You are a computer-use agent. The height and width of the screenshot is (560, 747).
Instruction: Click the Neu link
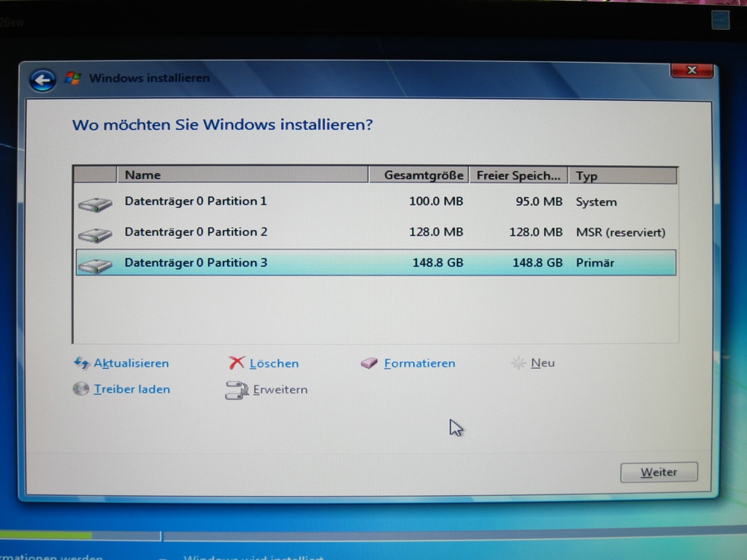[x=542, y=363]
